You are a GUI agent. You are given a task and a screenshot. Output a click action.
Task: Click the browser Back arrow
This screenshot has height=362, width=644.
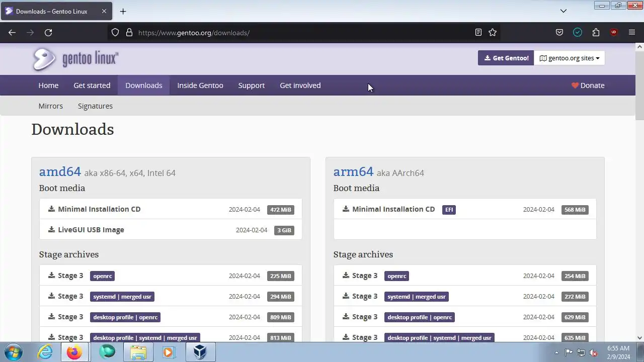click(12, 33)
